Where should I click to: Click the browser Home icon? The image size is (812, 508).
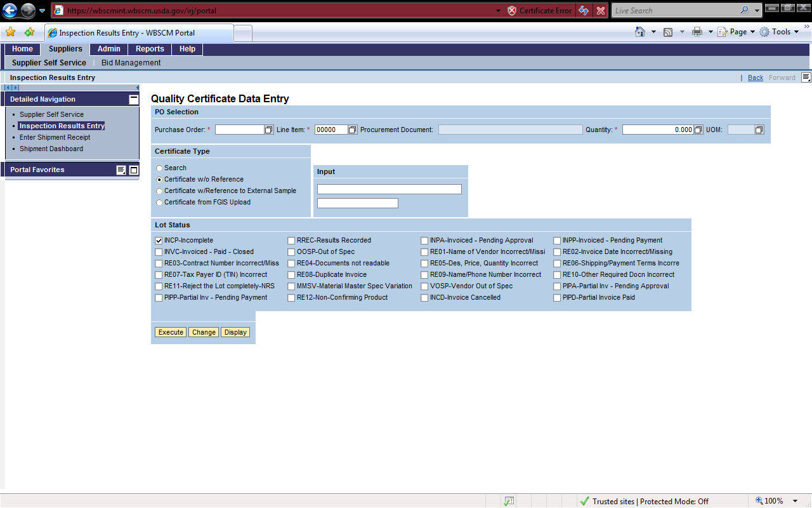640,32
